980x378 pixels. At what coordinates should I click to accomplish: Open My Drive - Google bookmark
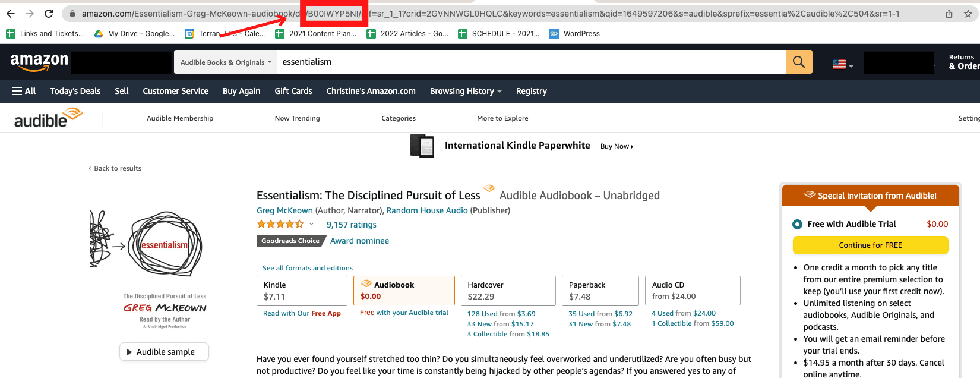coord(134,34)
